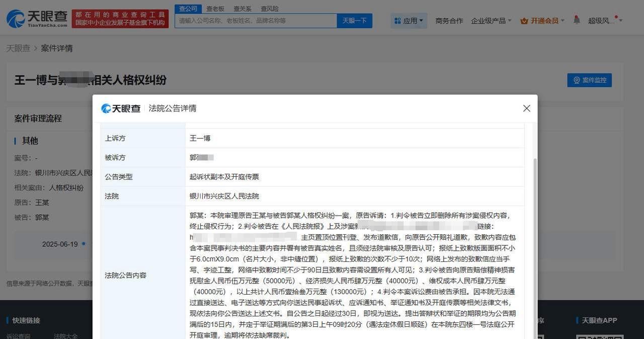Click the 案件监控 button
644x339 pixels.
click(589, 80)
